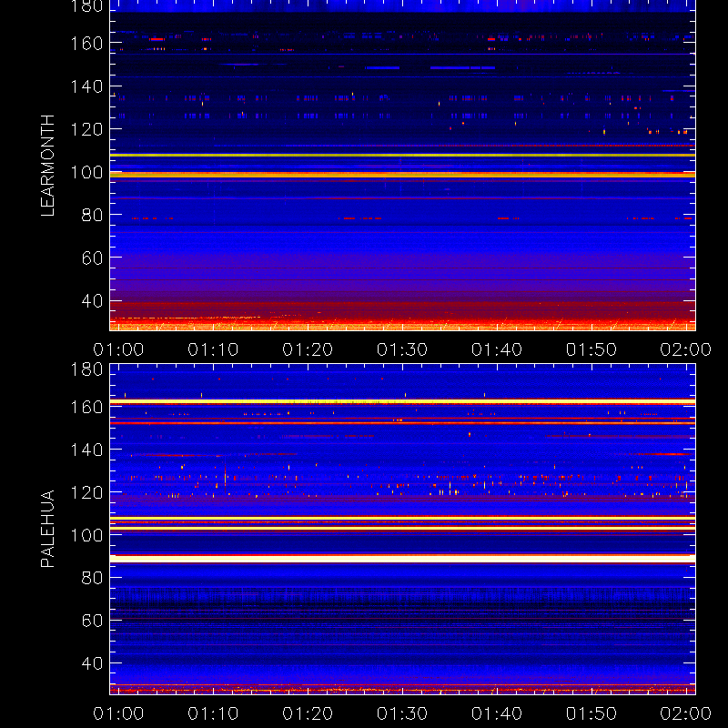Select the 140 tick label on LEARMONTH plot
This screenshot has width=728, height=728.
(x=86, y=86)
